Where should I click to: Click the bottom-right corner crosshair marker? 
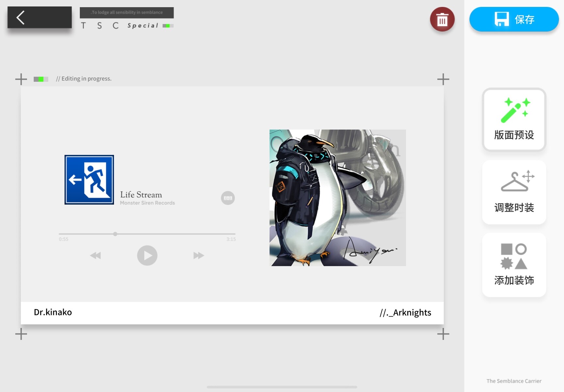[443, 334]
